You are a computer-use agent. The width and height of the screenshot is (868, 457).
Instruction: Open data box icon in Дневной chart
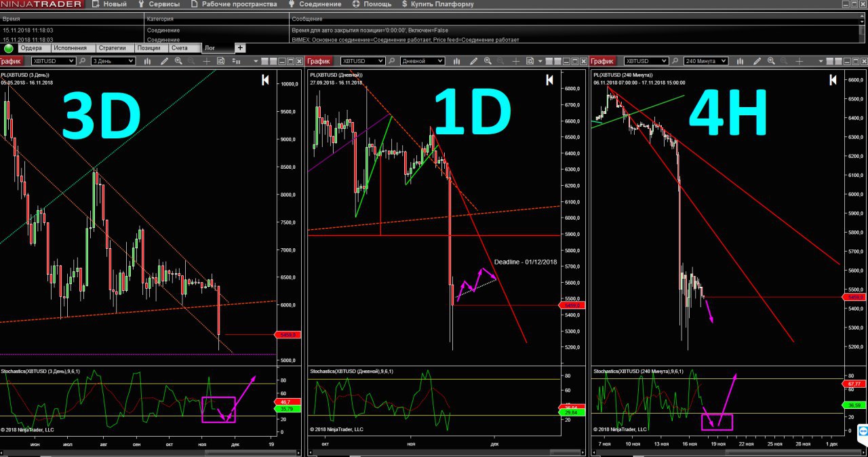[x=530, y=61]
